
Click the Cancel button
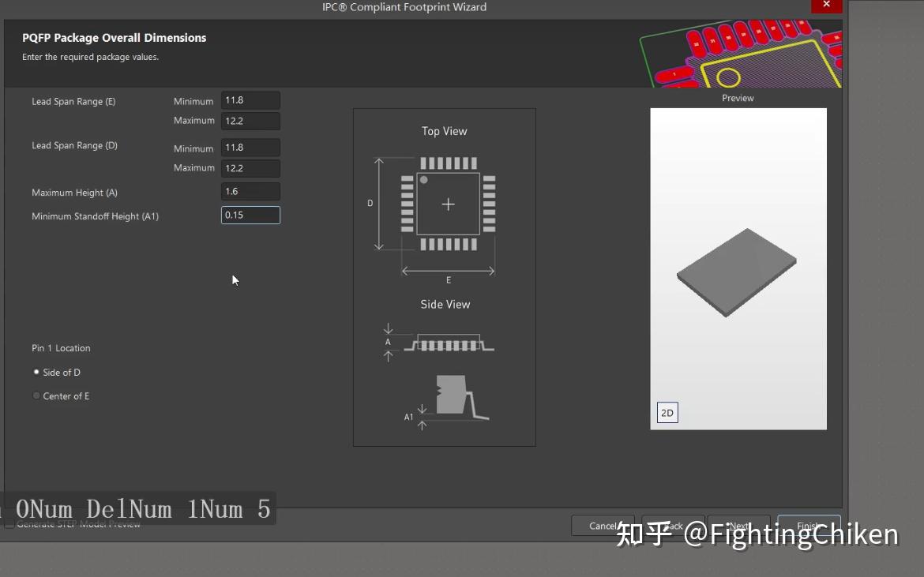(603, 526)
